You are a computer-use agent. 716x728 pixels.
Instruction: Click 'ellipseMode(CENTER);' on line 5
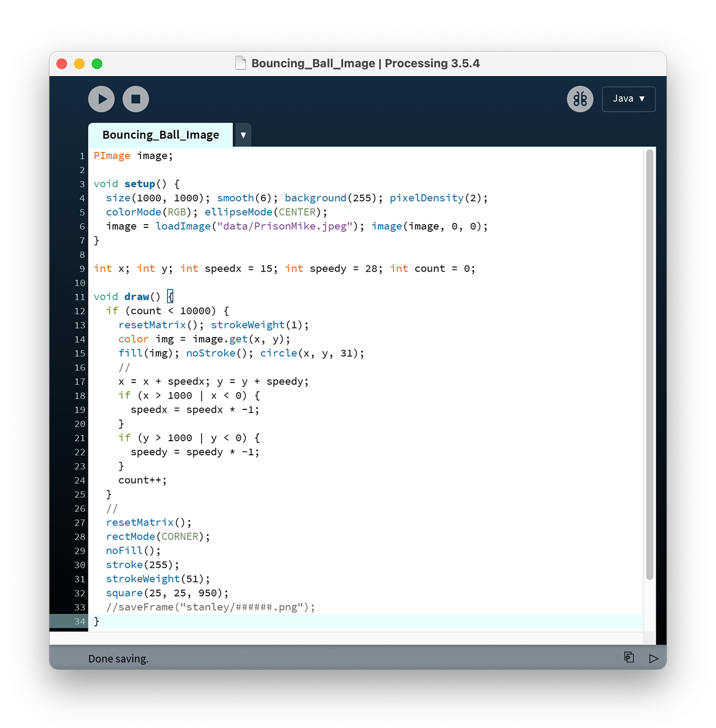point(266,212)
